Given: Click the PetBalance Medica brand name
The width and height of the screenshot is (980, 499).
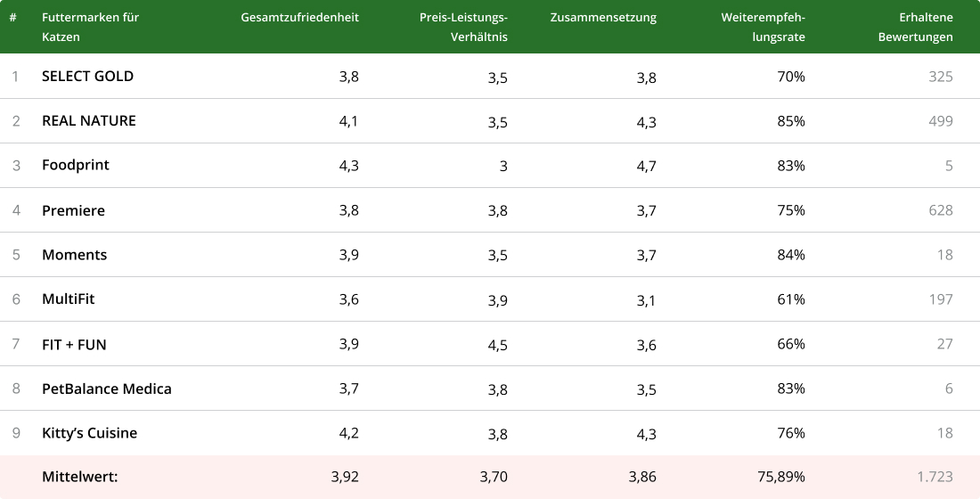Looking at the screenshot, I should coord(107,389).
